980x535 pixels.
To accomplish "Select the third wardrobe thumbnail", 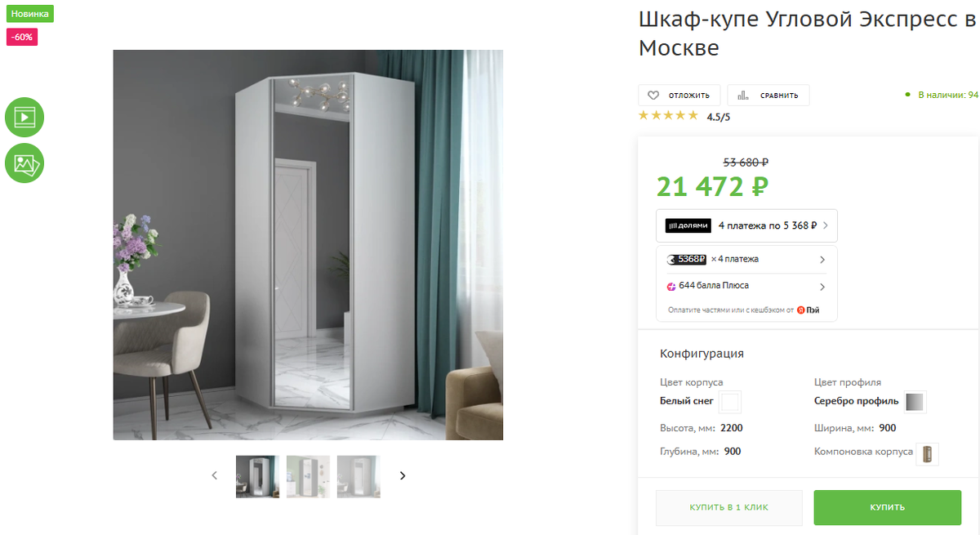I will pyautogui.click(x=359, y=476).
